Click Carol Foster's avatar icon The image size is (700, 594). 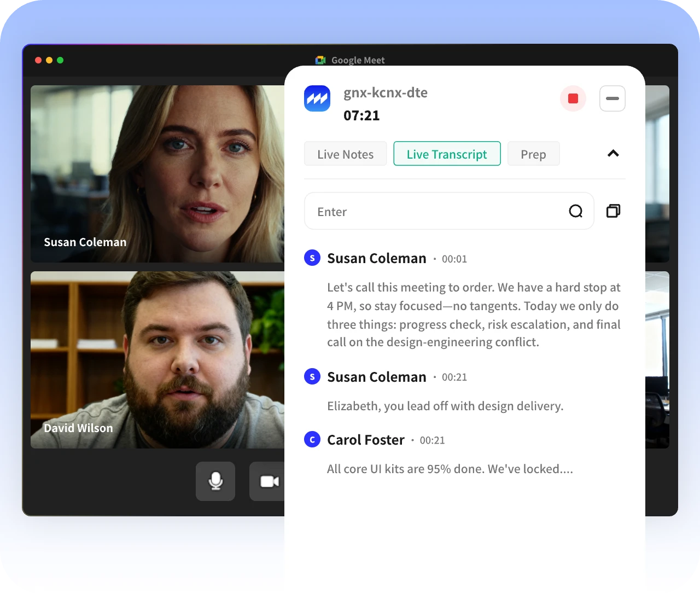[312, 439]
